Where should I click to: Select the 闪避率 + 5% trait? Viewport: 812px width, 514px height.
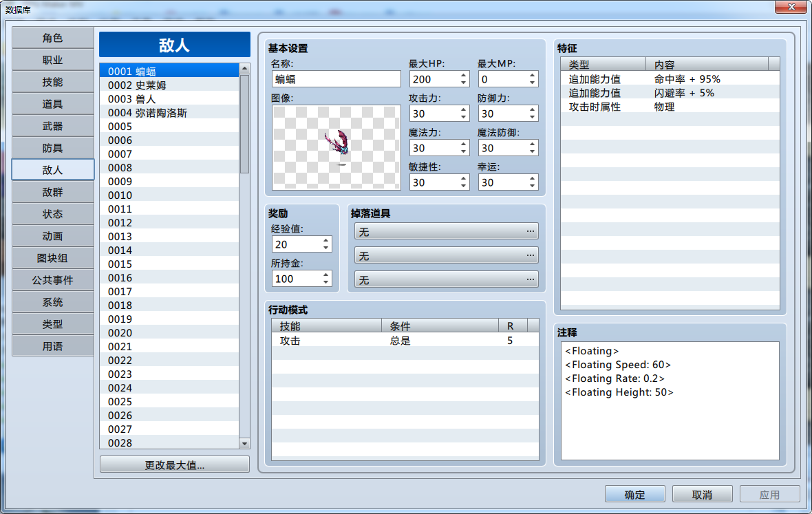pos(670,93)
